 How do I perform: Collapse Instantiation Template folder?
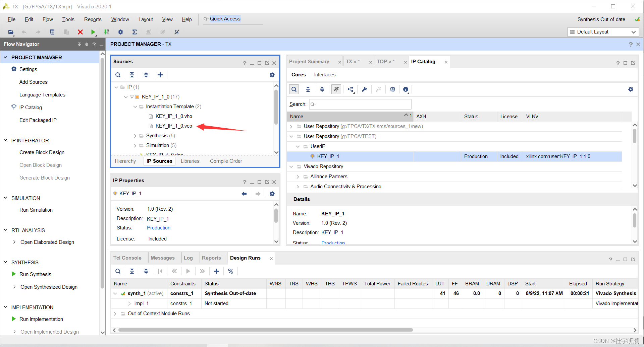[x=135, y=107]
